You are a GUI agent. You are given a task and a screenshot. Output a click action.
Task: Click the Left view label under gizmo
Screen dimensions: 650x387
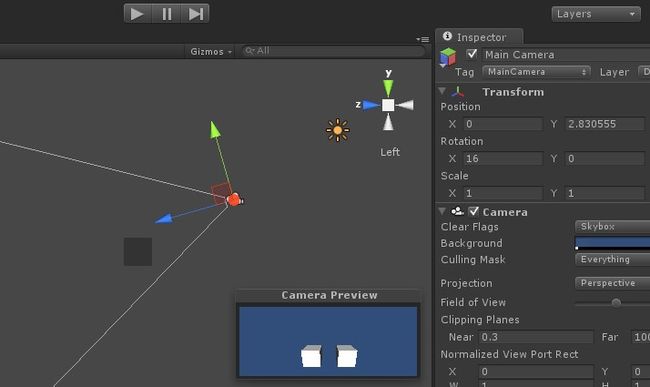pos(390,152)
